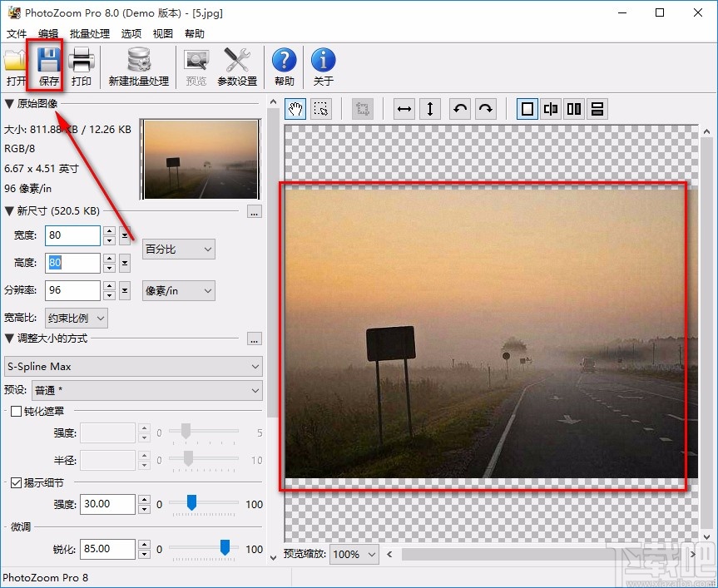718x588 pixels.
Task: Click the 锐化 85.00 input field
Action: tap(107, 549)
